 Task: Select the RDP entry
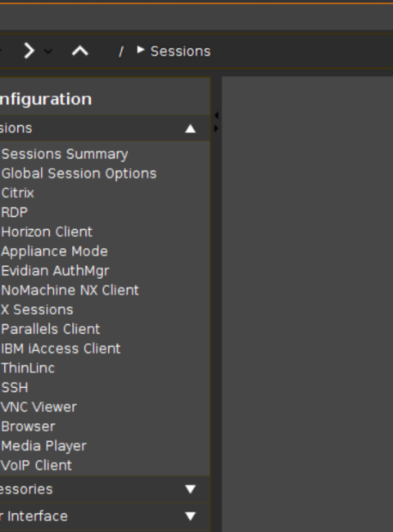pos(15,213)
